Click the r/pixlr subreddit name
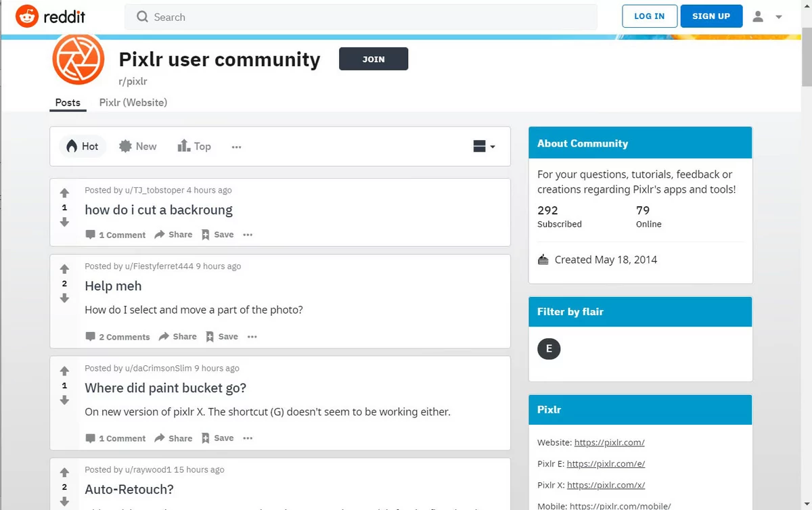 pyautogui.click(x=133, y=81)
